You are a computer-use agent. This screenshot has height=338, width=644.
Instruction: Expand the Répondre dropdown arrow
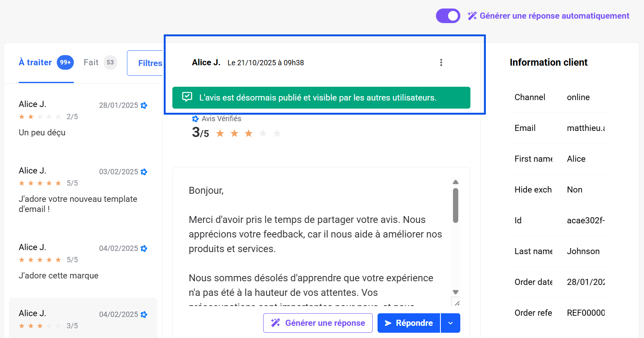[451, 323]
